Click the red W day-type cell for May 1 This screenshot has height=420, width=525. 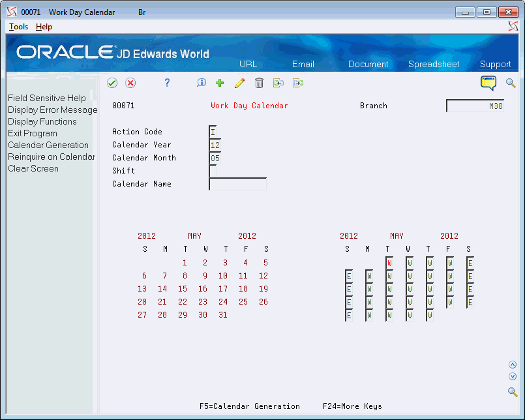point(389,263)
